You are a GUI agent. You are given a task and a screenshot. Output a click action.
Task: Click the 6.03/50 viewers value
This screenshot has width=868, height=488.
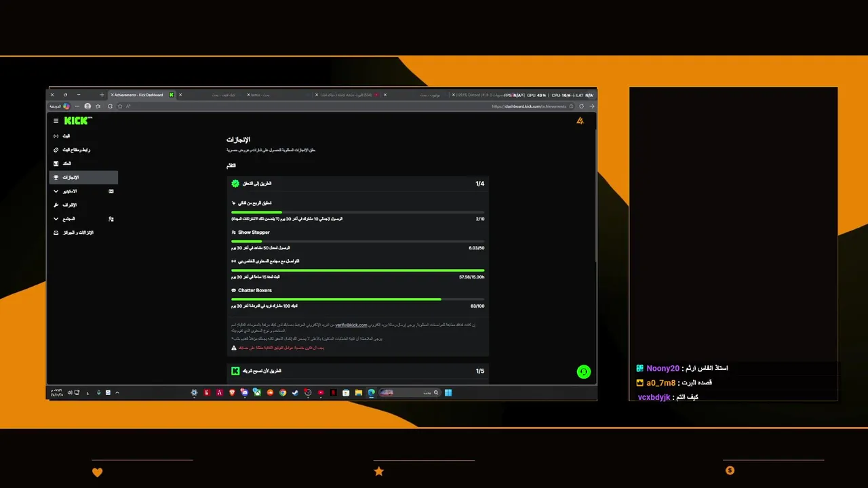[x=477, y=248]
